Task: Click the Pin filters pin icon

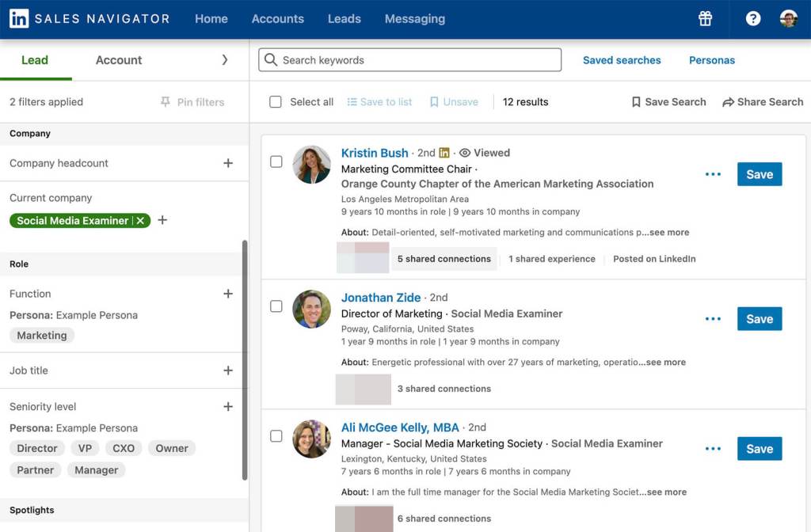Action: tap(166, 102)
